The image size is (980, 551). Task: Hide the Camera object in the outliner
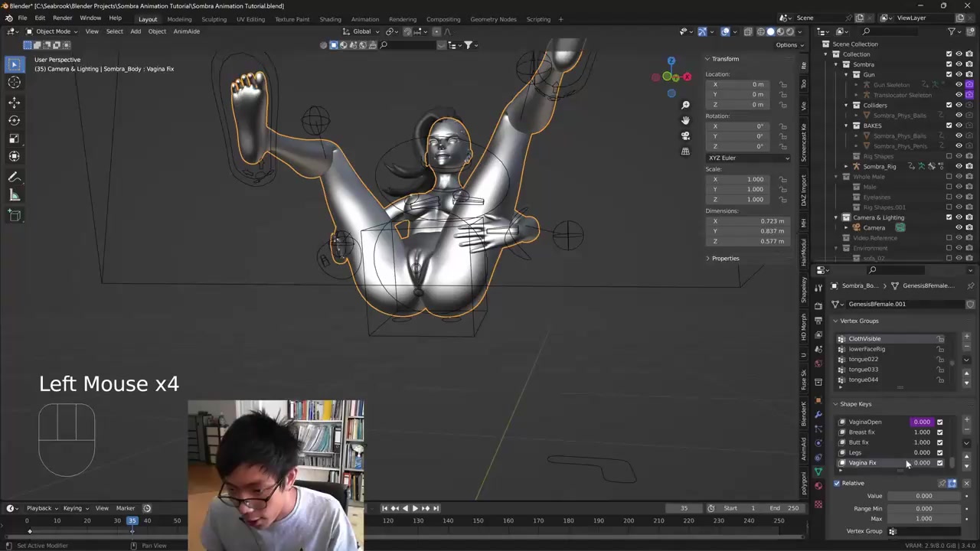(959, 227)
